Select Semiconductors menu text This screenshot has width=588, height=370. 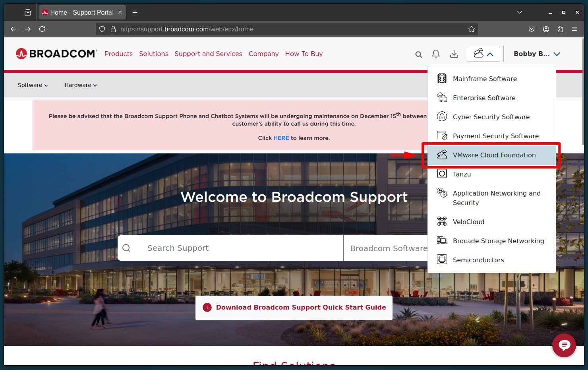tap(478, 260)
